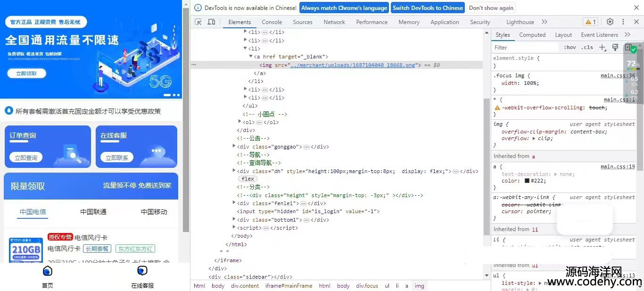The image size is (644, 291).
Task: Open the Performance tab
Action: (x=372, y=22)
